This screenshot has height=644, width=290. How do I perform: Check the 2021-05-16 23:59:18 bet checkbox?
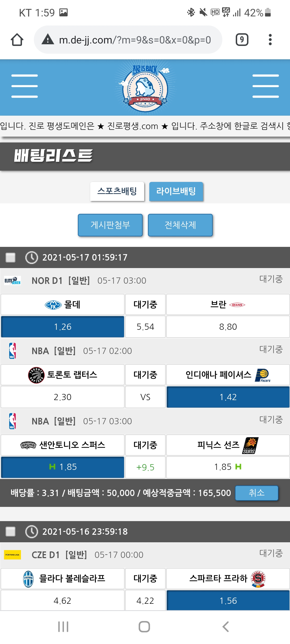11,532
